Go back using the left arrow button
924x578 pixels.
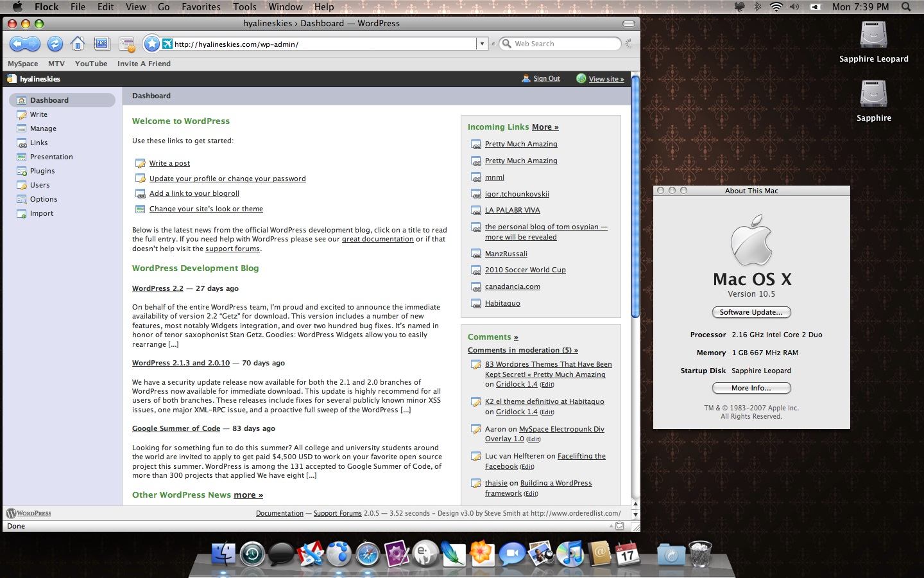[19, 44]
